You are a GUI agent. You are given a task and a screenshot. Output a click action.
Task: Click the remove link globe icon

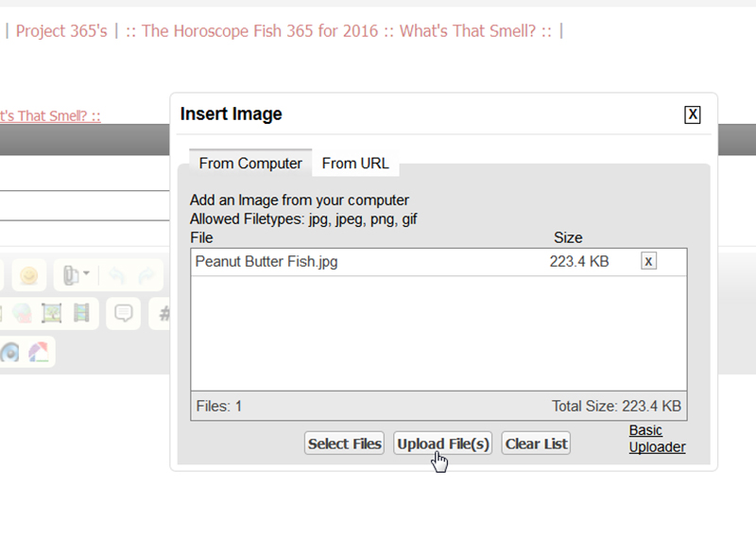tap(21, 314)
